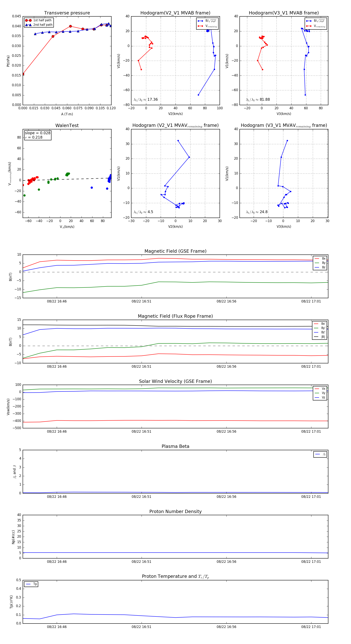Viewport: 351px width, 644px height.
Task: Click the first red point of 1st half path
Action: [23, 74]
